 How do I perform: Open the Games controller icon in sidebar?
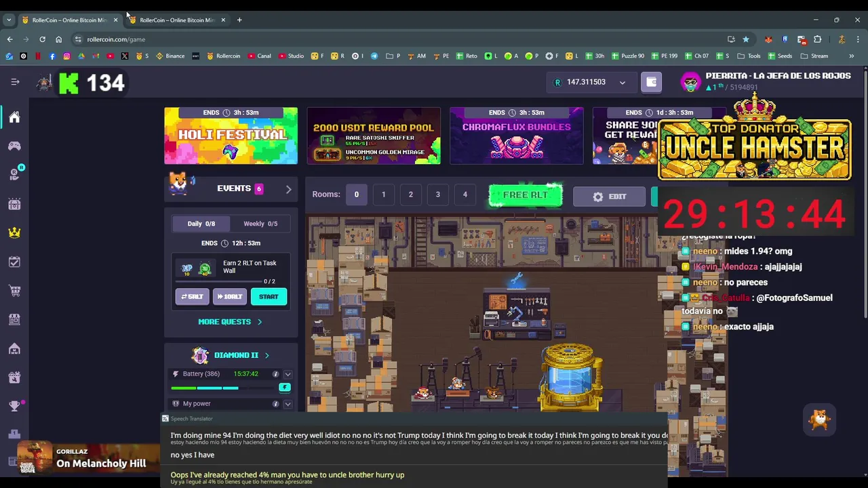[x=14, y=146]
